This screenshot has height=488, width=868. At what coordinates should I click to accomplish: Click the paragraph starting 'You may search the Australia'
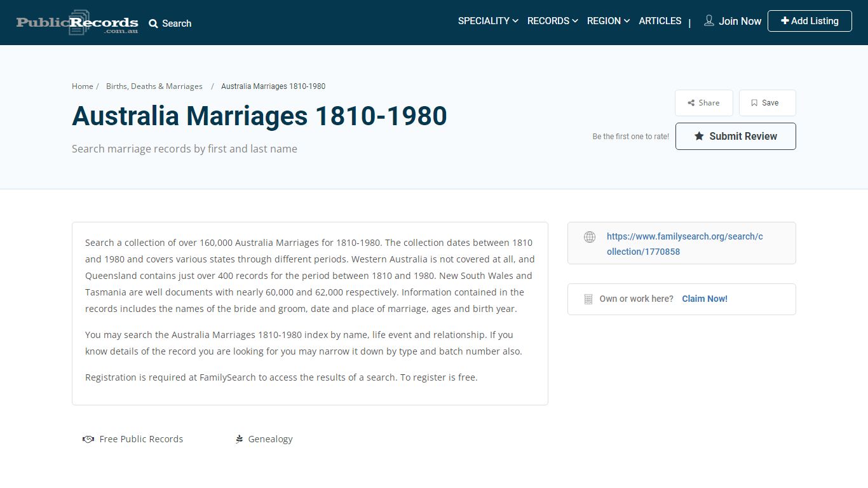click(x=304, y=343)
